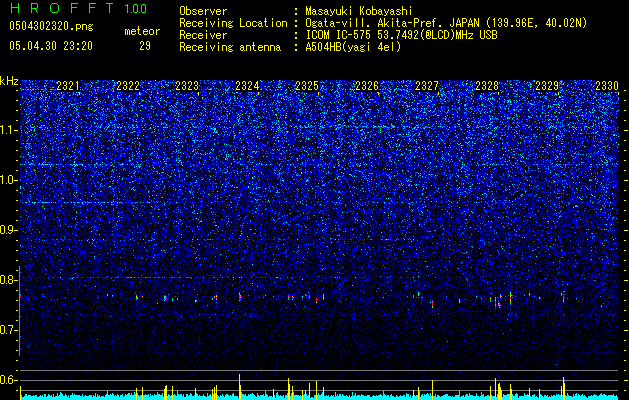Click the meteor count value 29
Screen dimensions: 629x400
pos(145,46)
